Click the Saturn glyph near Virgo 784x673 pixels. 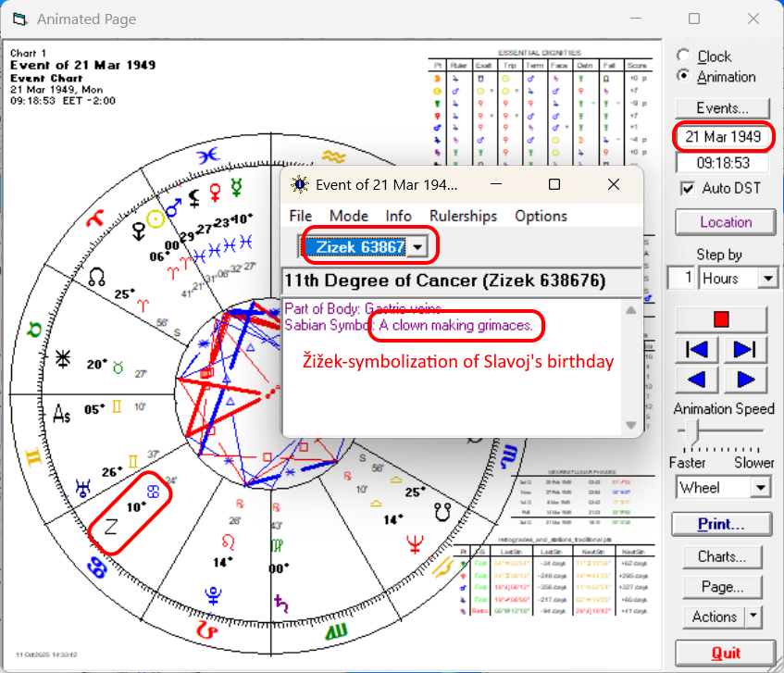pyautogui.click(x=281, y=603)
